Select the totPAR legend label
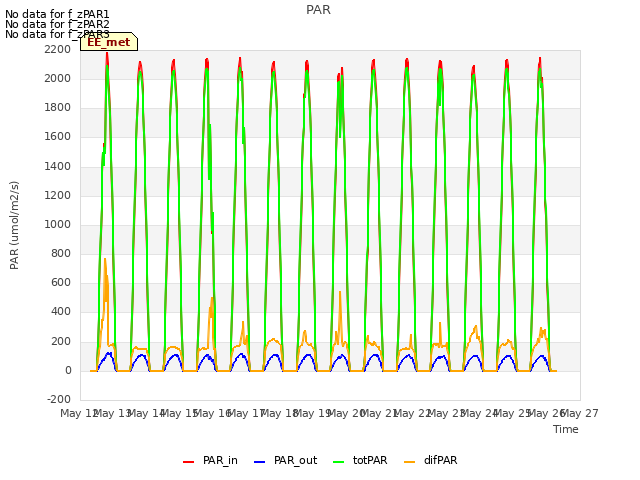The image size is (640, 480). [x=370, y=460]
